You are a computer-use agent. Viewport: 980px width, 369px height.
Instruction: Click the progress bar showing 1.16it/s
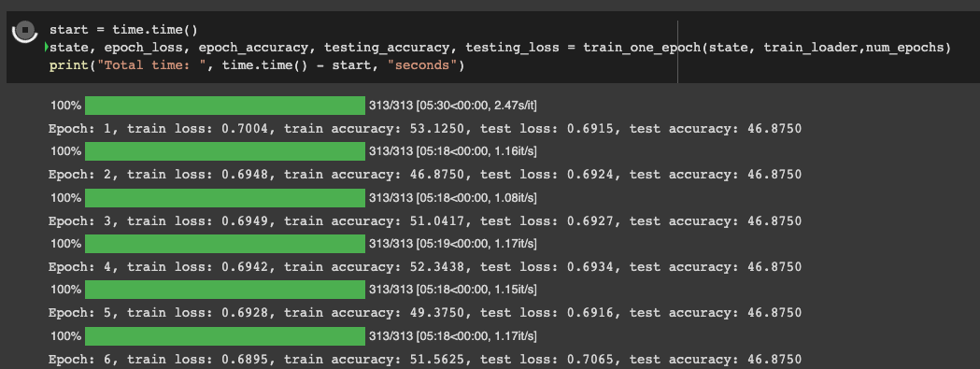pyautogui.click(x=225, y=151)
